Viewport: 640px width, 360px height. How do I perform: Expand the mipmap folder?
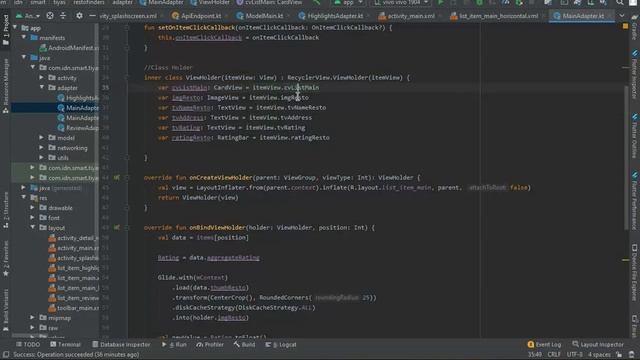tap(33, 318)
